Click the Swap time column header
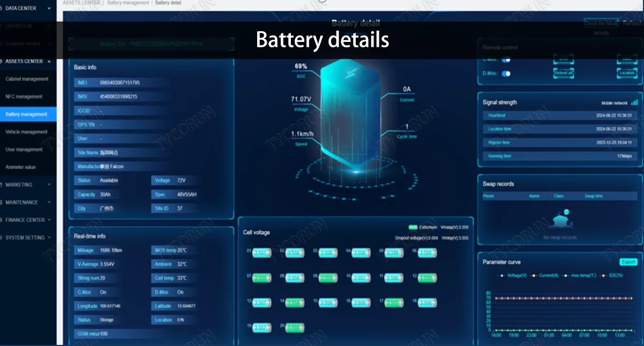Image resolution: width=644 pixels, height=346 pixels. (594, 196)
